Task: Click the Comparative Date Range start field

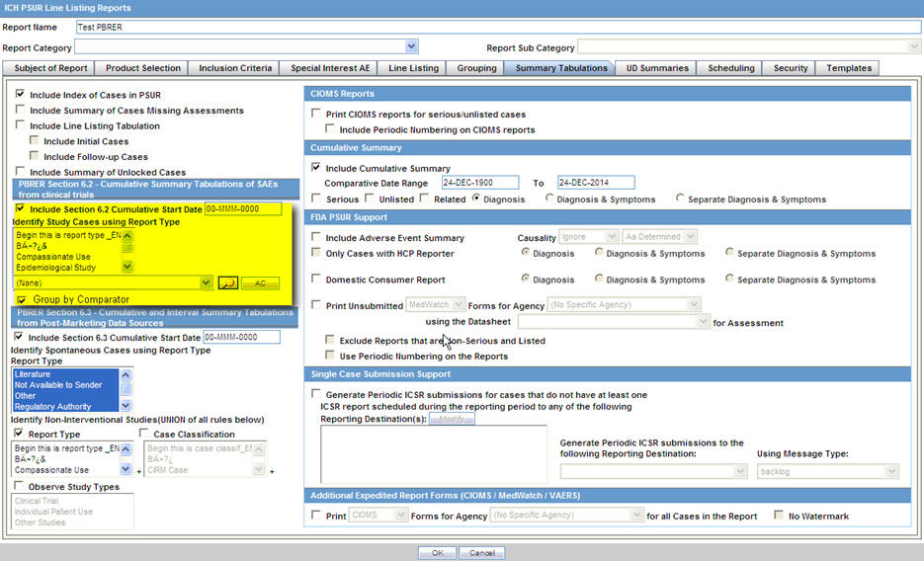Action: pos(480,183)
